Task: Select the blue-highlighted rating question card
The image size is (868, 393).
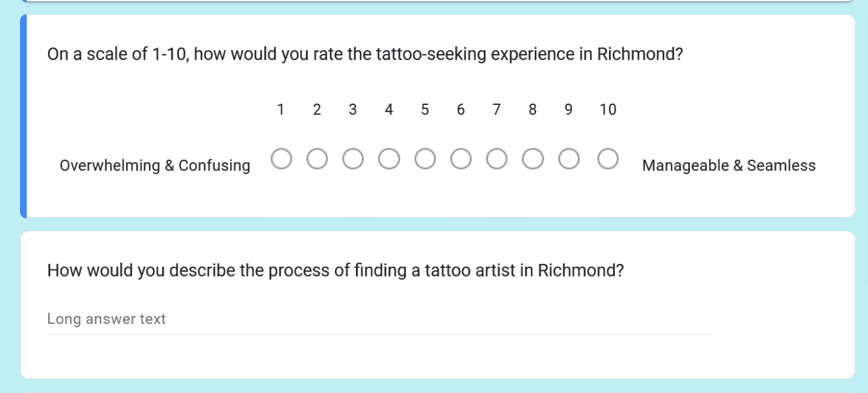Action: [x=437, y=116]
